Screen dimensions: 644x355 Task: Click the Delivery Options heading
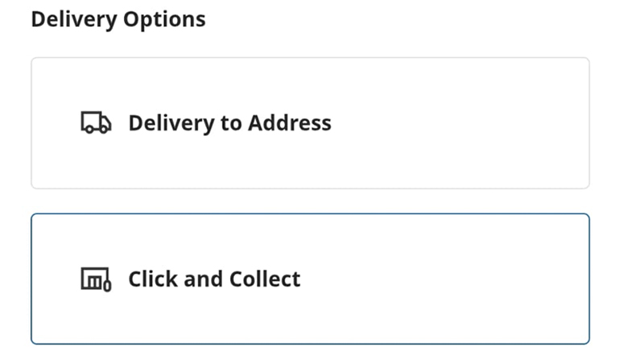pyautogui.click(x=118, y=19)
